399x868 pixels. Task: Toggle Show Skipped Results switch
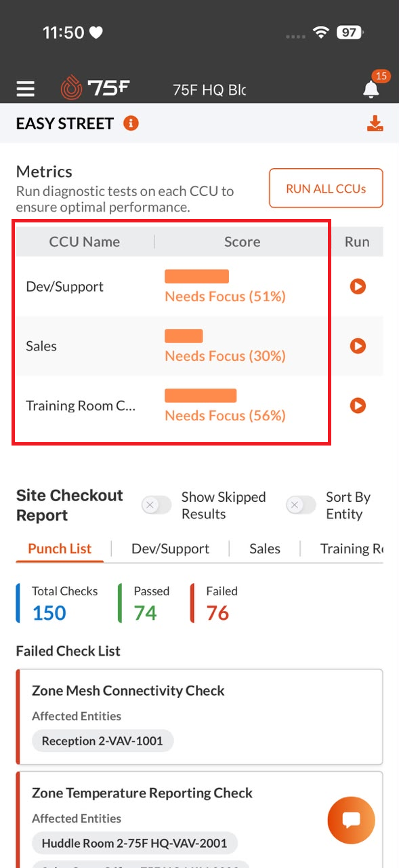(x=156, y=505)
